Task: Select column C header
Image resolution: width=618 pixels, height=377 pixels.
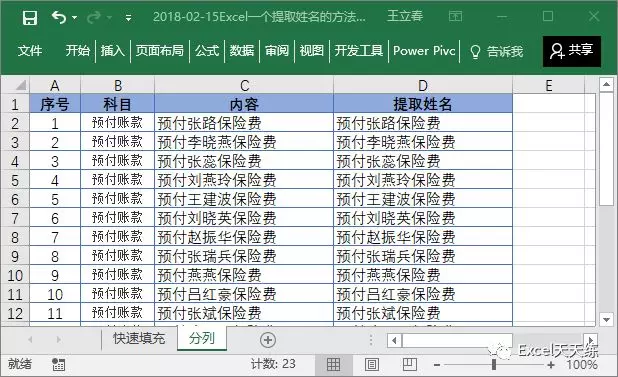Action: click(x=244, y=85)
